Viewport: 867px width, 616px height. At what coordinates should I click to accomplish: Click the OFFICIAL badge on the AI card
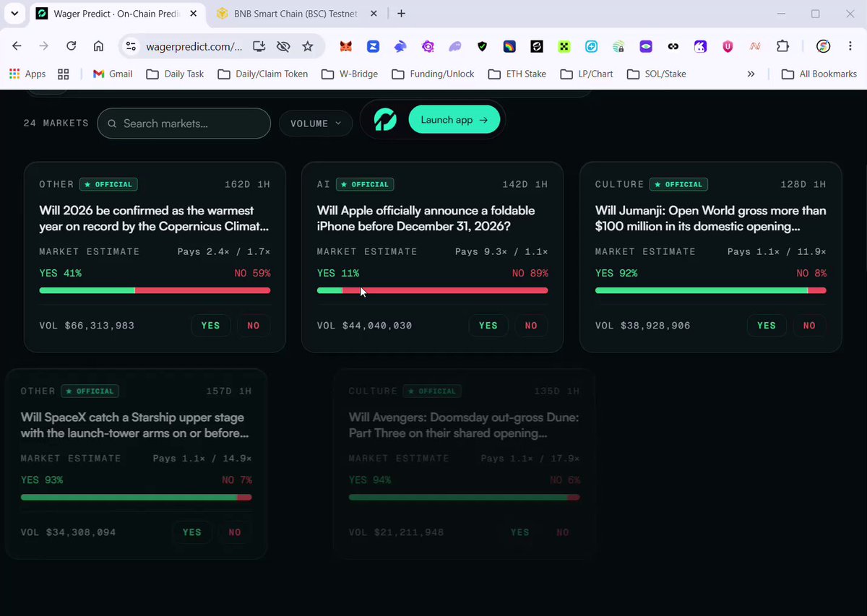point(365,184)
